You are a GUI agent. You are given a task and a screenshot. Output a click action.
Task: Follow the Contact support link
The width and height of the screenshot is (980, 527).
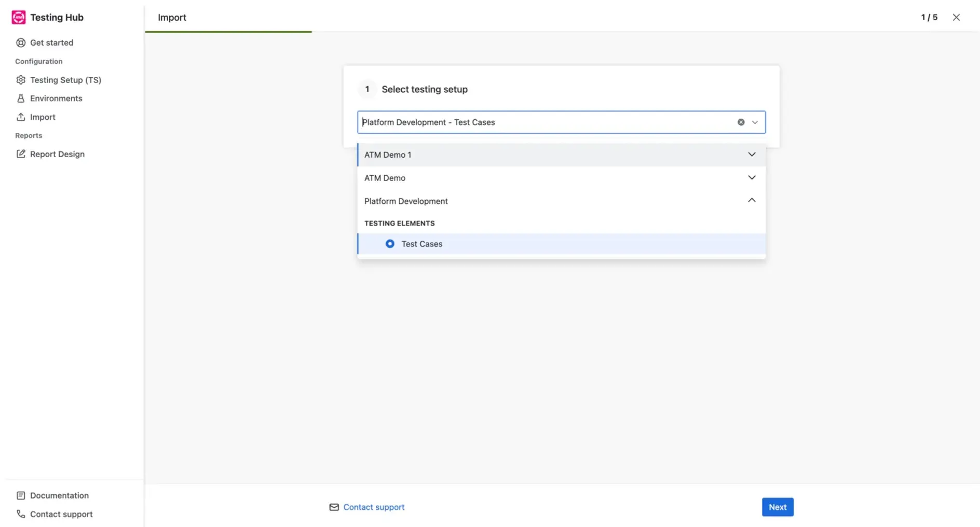[x=373, y=507]
